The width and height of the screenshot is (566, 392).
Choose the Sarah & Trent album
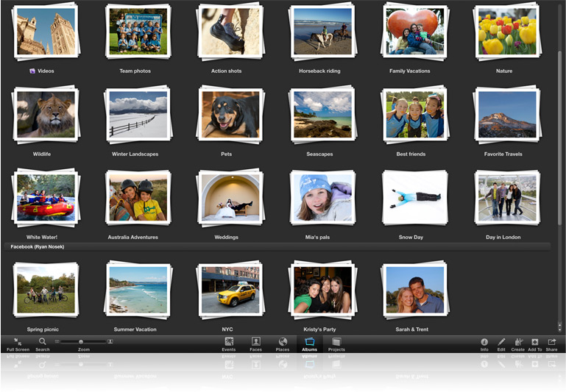pyautogui.click(x=414, y=290)
